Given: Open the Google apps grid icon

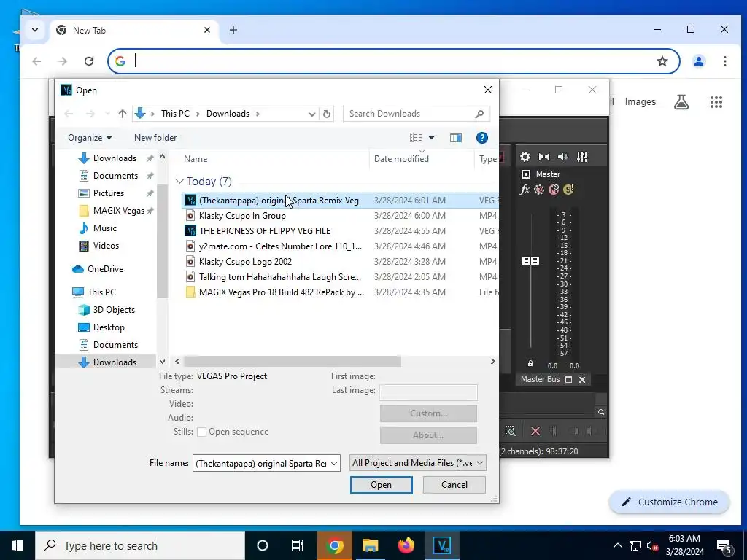Looking at the screenshot, I should [716, 102].
